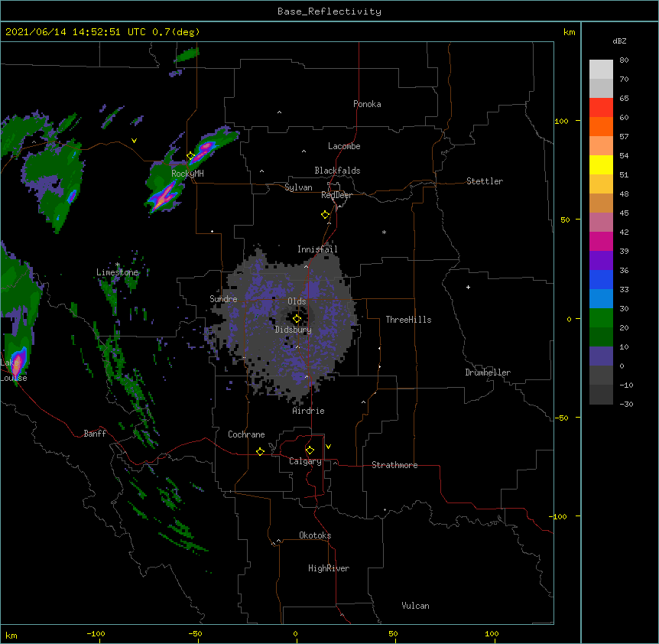Click the Ponoka city label

coord(367,104)
